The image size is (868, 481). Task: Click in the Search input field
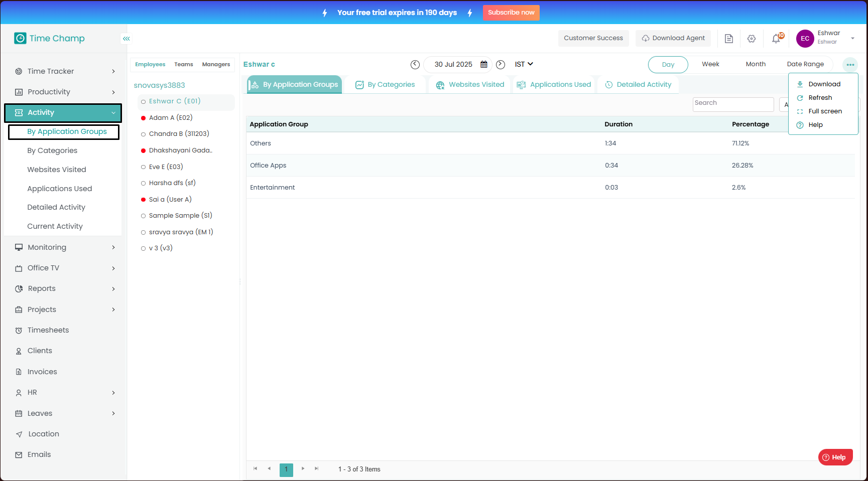733,104
